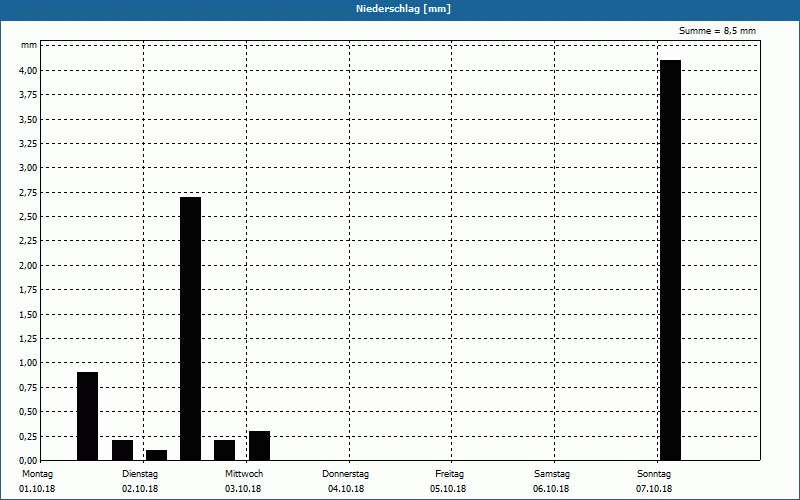Click the Mittwoch axis label

[244, 474]
